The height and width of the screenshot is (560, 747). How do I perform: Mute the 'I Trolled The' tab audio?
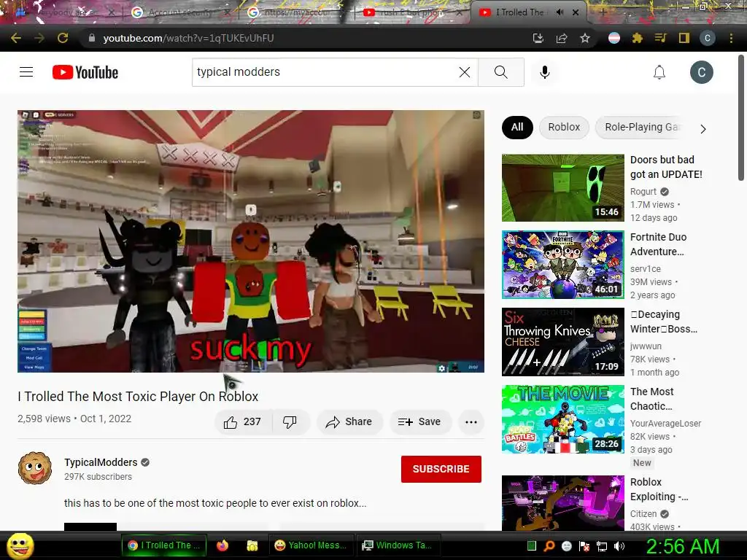click(560, 12)
